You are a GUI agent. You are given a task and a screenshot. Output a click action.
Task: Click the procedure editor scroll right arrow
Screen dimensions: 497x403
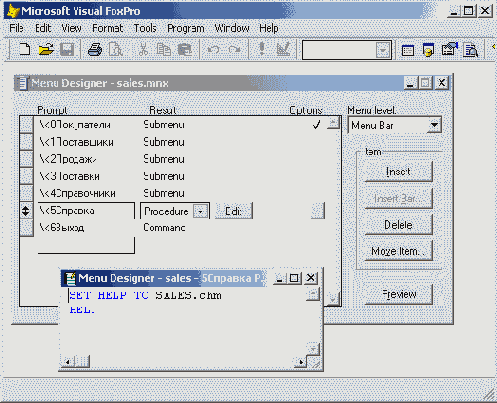click(301, 362)
